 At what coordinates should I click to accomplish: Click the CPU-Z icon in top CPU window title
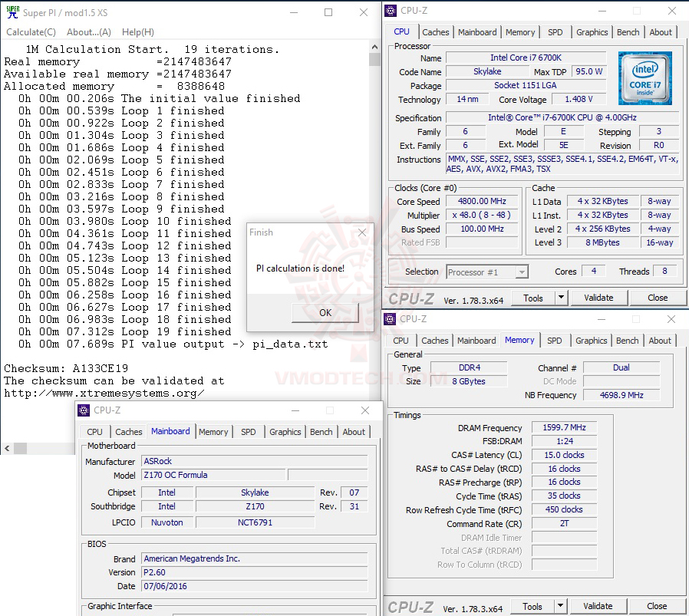click(x=391, y=11)
